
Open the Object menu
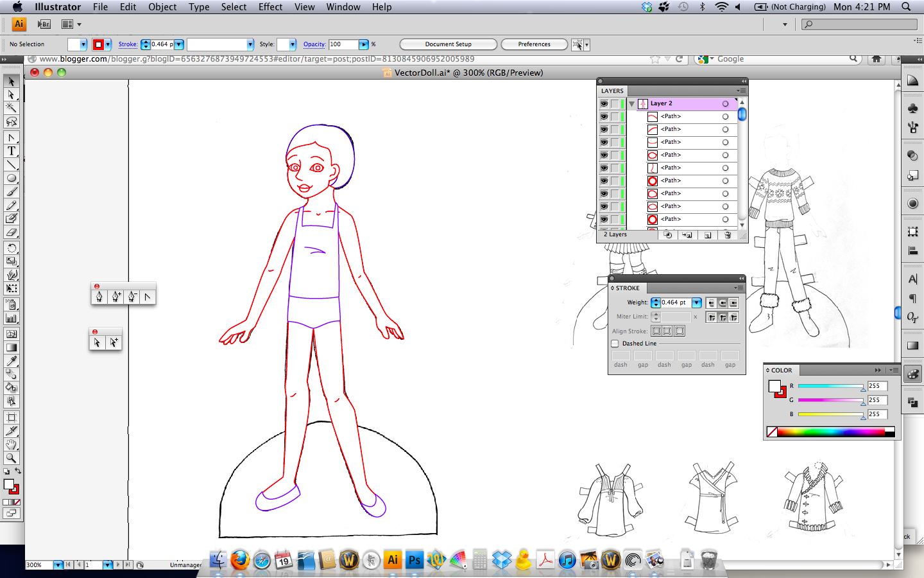click(x=162, y=7)
